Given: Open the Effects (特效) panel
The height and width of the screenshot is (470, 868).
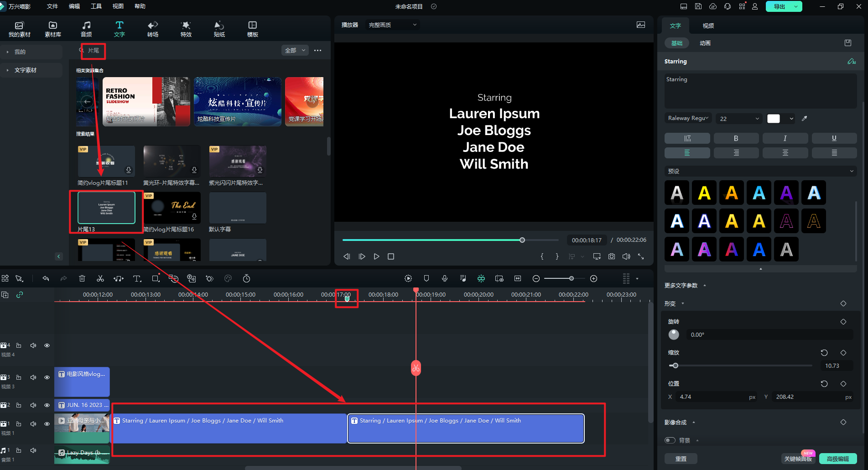Looking at the screenshot, I should pyautogui.click(x=186, y=29).
